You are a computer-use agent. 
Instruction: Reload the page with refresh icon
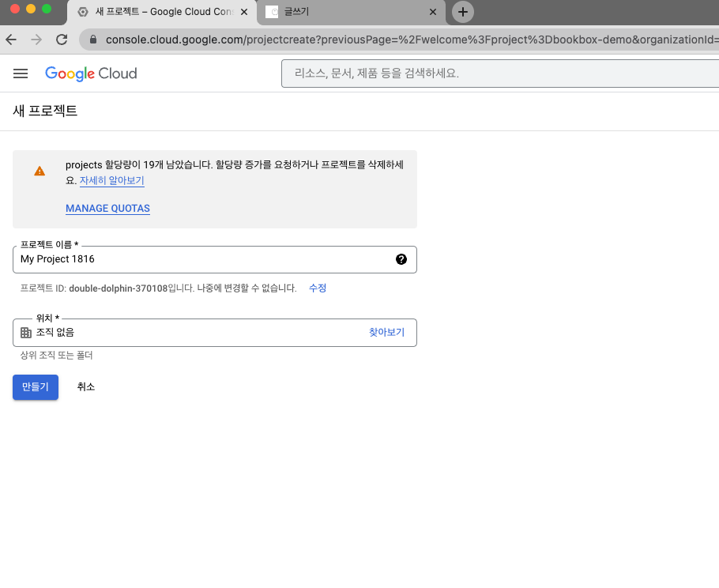tap(62, 40)
